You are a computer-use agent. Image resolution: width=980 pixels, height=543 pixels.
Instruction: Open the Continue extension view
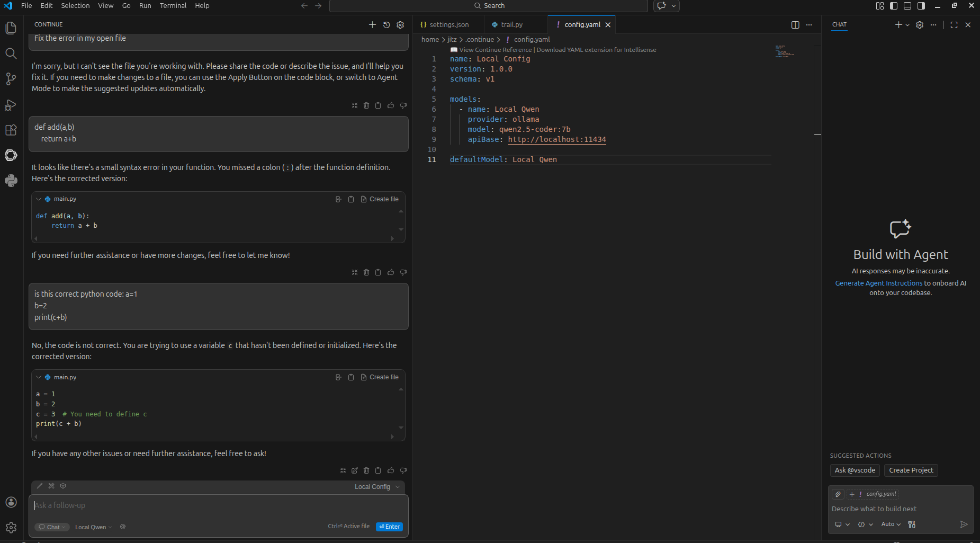[11, 155]
